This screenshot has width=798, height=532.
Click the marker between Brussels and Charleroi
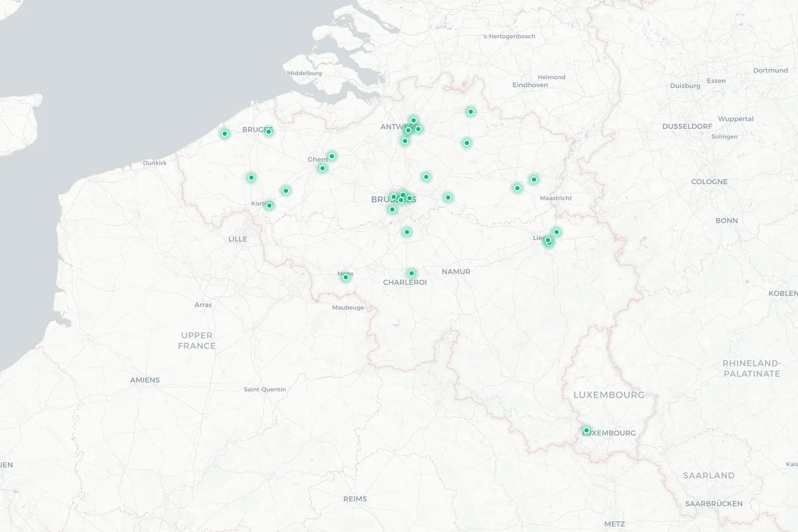[407, 232]
